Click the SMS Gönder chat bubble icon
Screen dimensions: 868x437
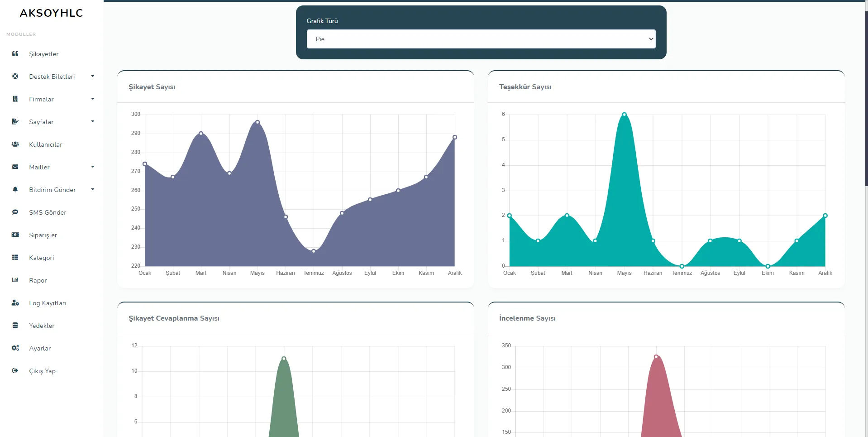tap(15, 212)
